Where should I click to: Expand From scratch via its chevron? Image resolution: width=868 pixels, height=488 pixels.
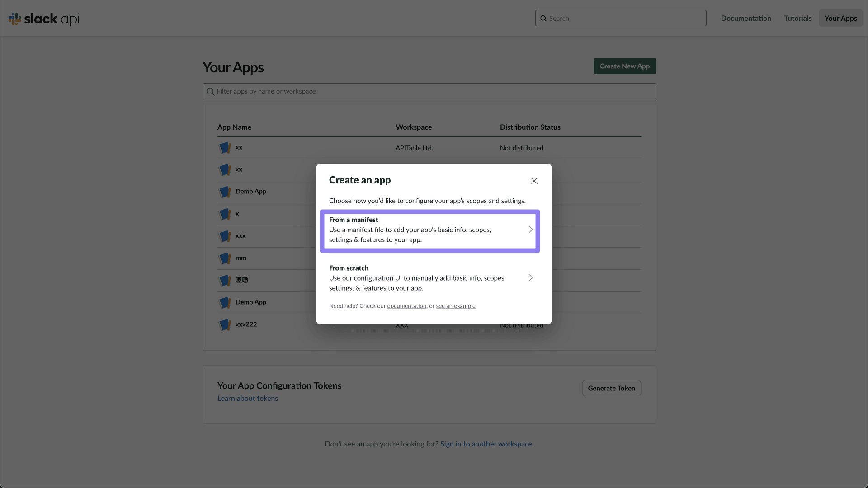pyautogui.click(x=531, y=278)
